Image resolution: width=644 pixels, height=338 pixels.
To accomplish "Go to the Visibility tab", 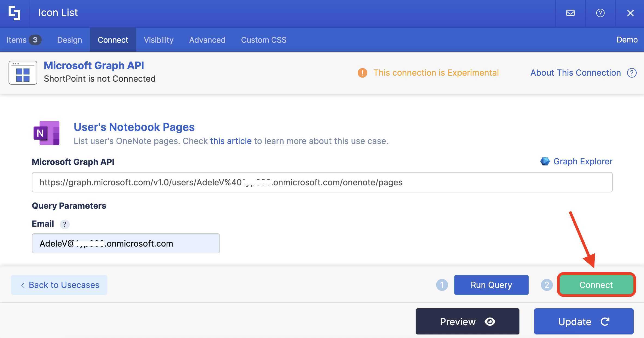I will pos(158,40).
